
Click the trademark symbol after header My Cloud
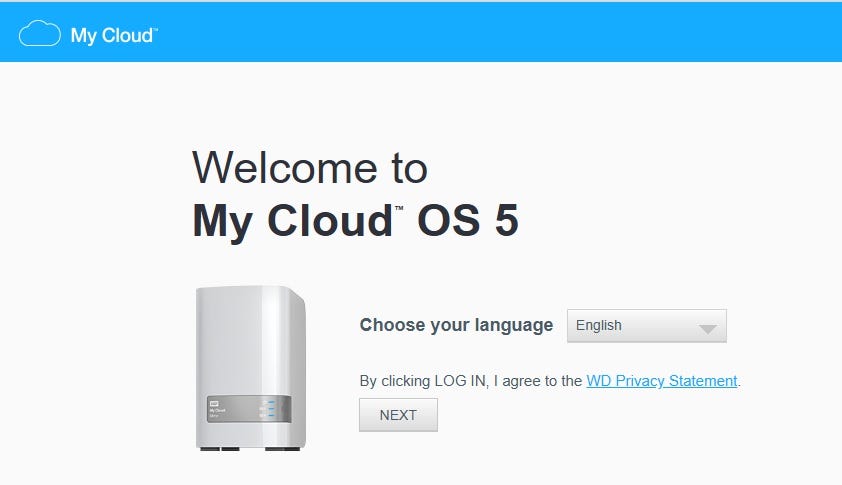click(x=155, y=29)
